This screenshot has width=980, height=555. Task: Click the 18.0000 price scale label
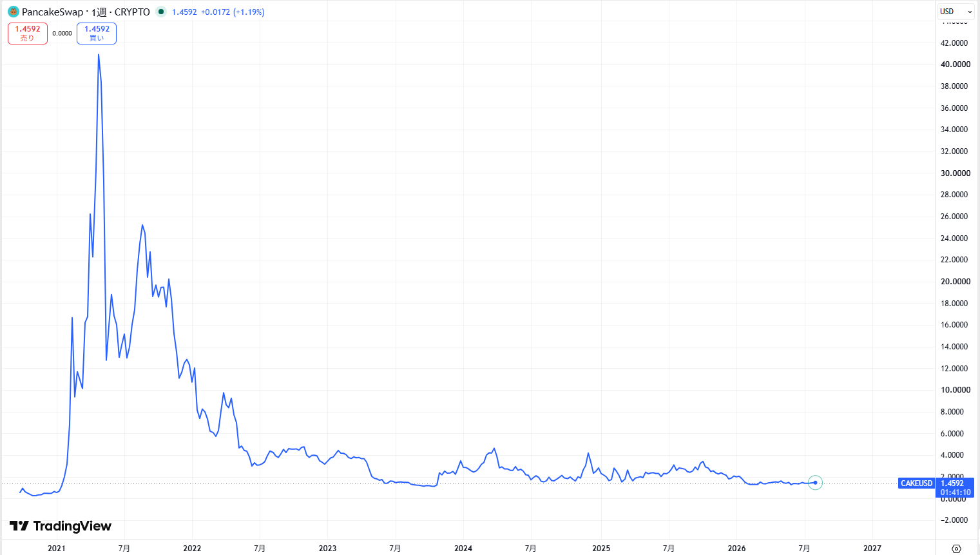click(954, 304)
